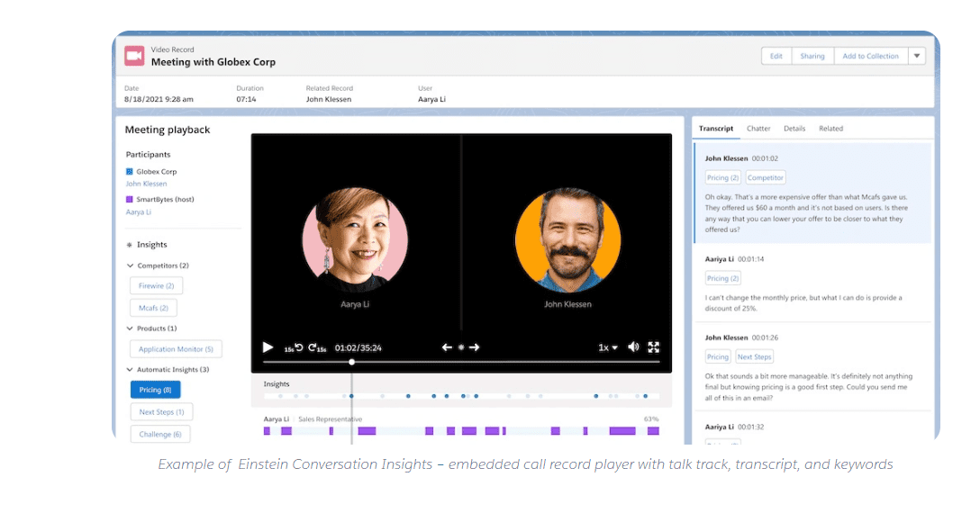Rewind 15 seconds in the player
This screenshot has height=522, width=980.
(x=294, y=347)
